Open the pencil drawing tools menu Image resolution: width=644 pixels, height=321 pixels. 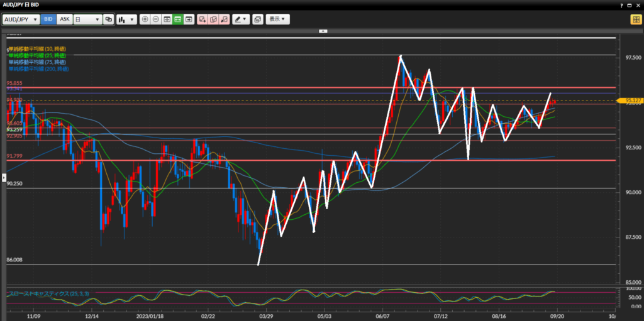click(240, 19)
